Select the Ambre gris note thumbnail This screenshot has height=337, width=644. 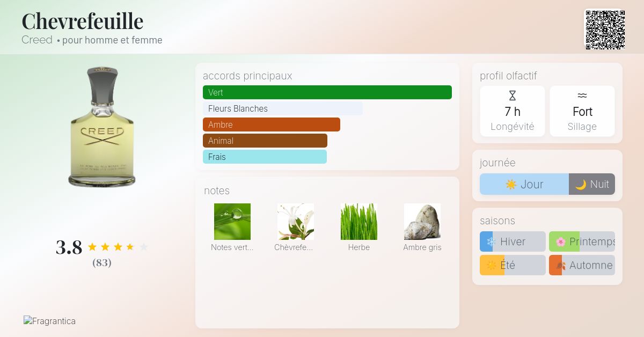tap(422, 222)
